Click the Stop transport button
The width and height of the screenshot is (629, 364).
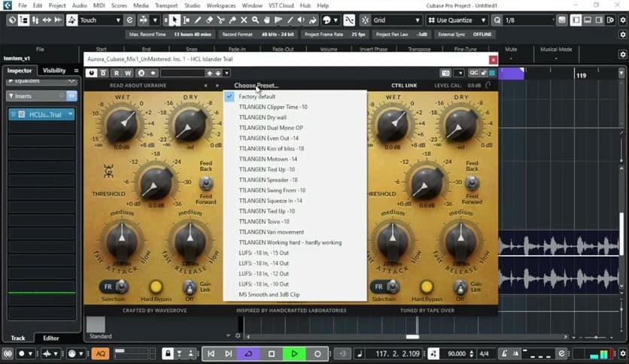tap(272, 353)
